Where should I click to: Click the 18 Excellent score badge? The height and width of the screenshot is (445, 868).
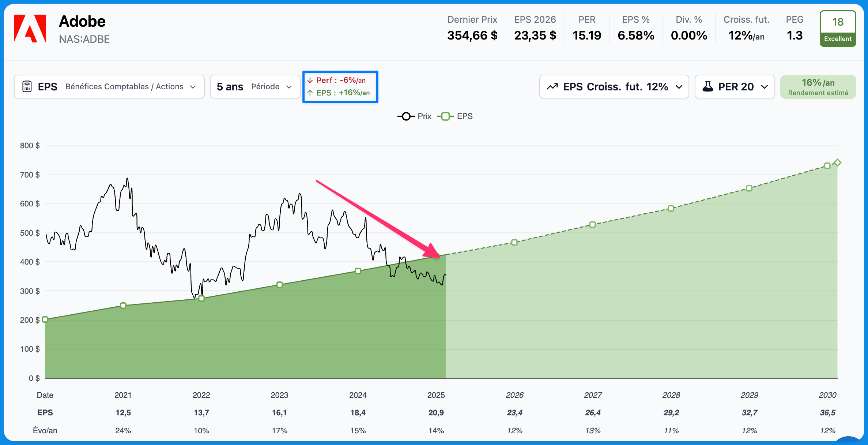click(838, 29)
